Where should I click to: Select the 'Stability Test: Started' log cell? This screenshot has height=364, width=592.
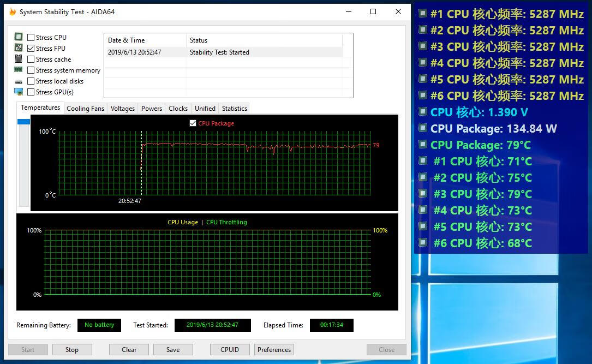point(264,52)
